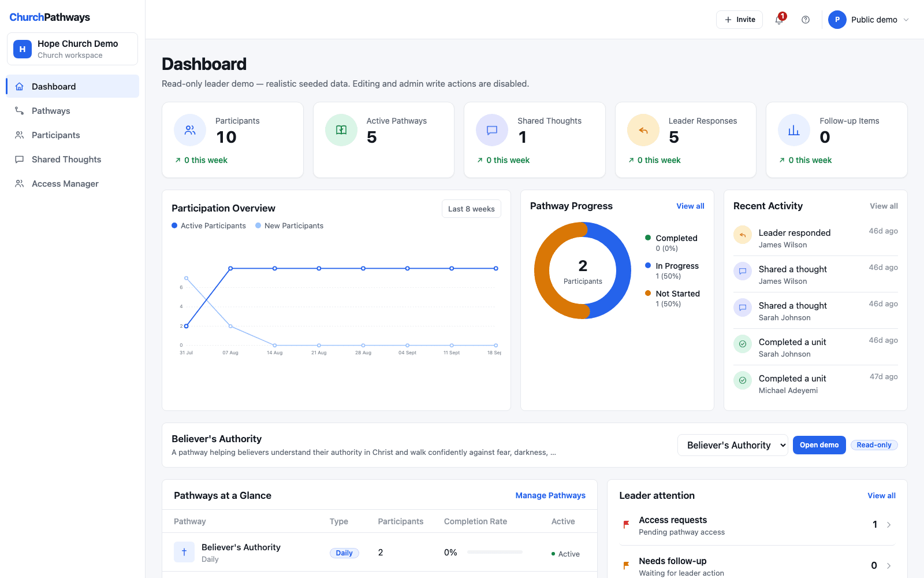Click the Dashboard home icon in sidebar
Viewport: 924px width, 578px height.
click(x=20, y=87)
